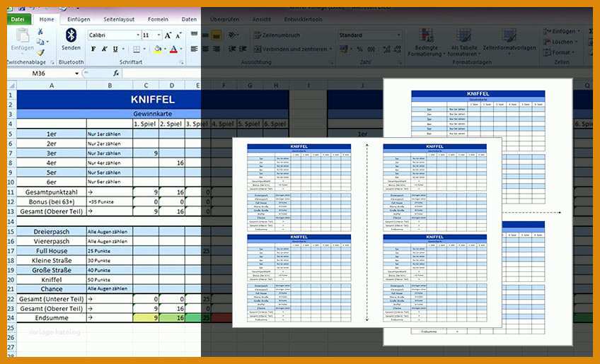Click the text orientation icon
Viewport: 600px width, 364px height.
pyautogui.click(x=232, y=35)
